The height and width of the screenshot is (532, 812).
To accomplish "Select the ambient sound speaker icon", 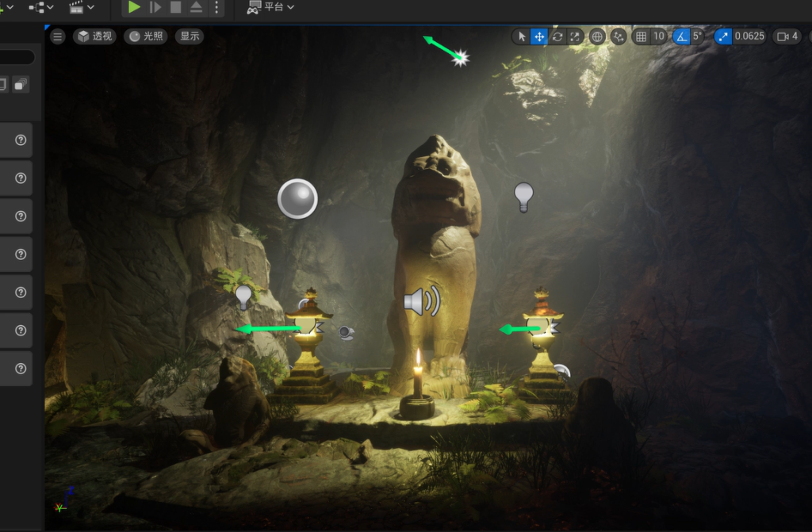I will (422, 301).
